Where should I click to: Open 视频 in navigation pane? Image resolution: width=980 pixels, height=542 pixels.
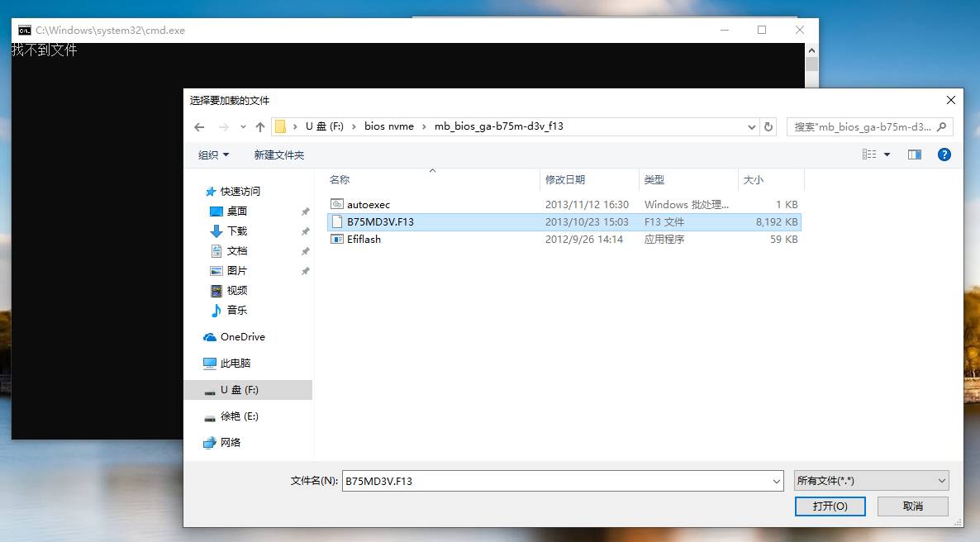pyautogui.click(x=237, y=291)
